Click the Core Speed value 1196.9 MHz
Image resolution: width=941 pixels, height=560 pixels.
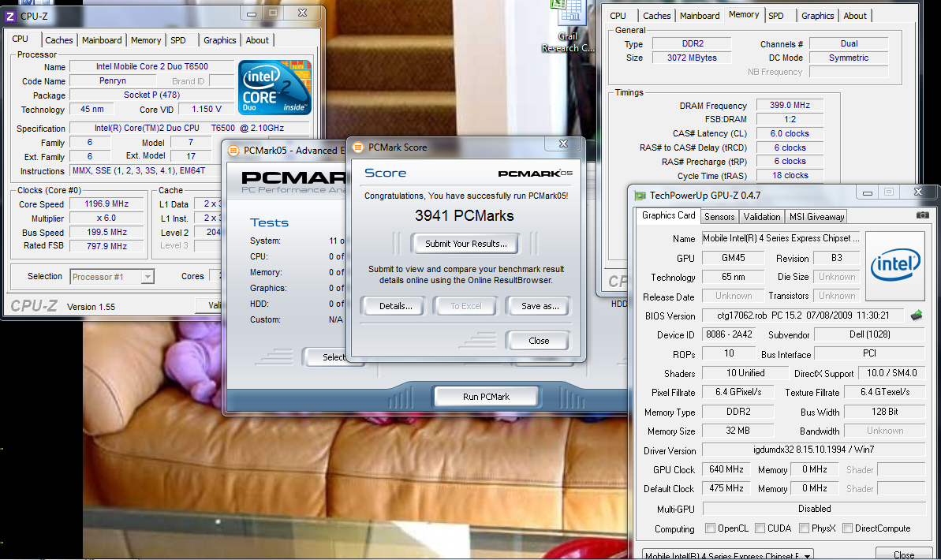(x=106, y=204)
